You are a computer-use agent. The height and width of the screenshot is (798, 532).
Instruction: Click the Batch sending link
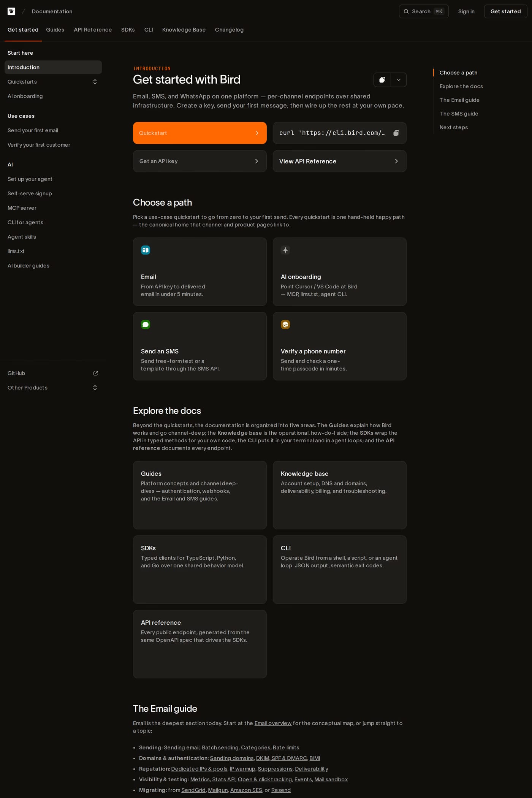[x=220, y=747]
